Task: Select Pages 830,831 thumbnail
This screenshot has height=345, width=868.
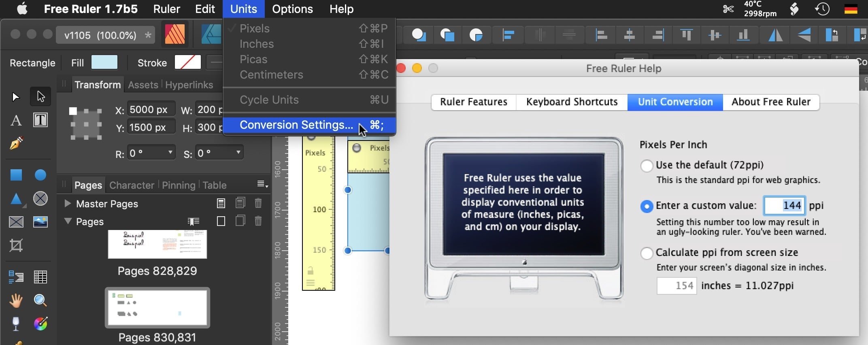Action: point(157,308)
